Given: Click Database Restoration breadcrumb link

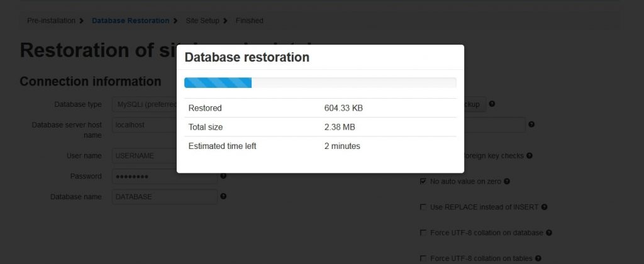Looking at the screenshot, I should coord(130,21).
